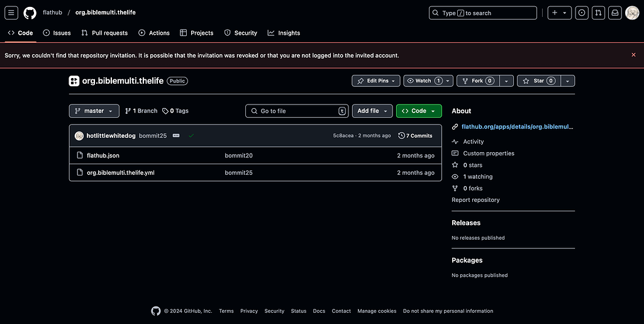
Task: Open the hamburger navigation menu
Action: [11, 13]
